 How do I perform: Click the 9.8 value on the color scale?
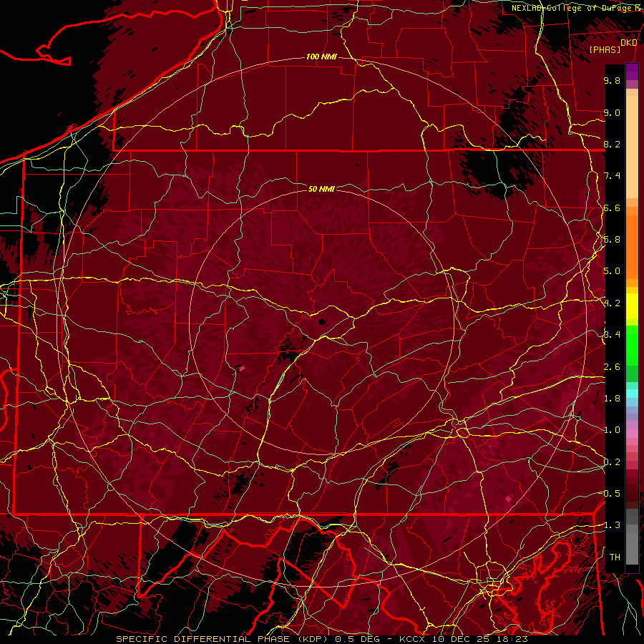pyautogui.click(x=612, y=80)
